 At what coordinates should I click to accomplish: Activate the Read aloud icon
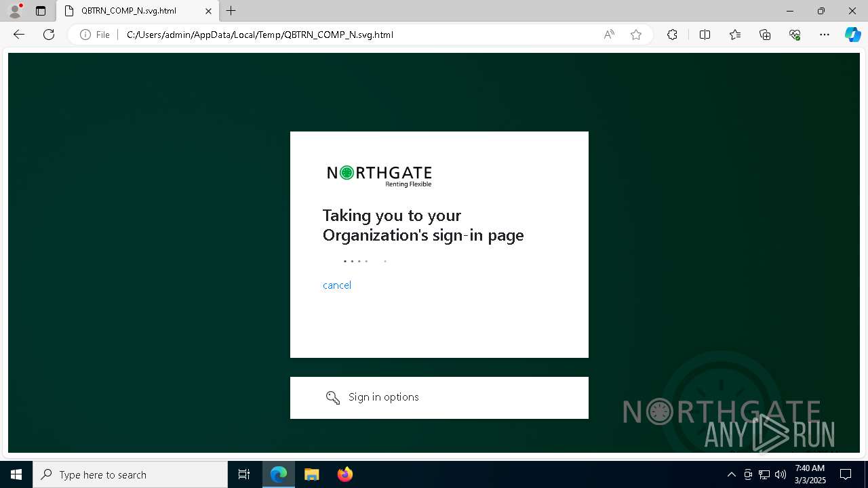click(609, 35)
